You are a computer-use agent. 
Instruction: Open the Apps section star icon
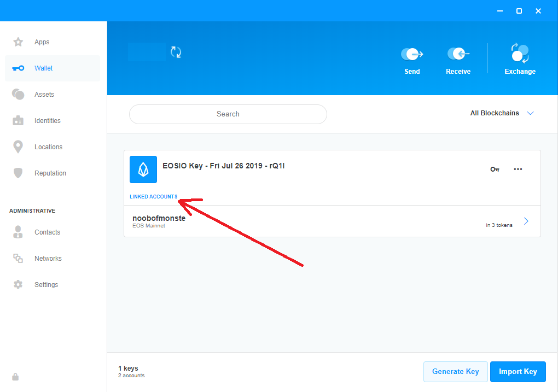18,42
